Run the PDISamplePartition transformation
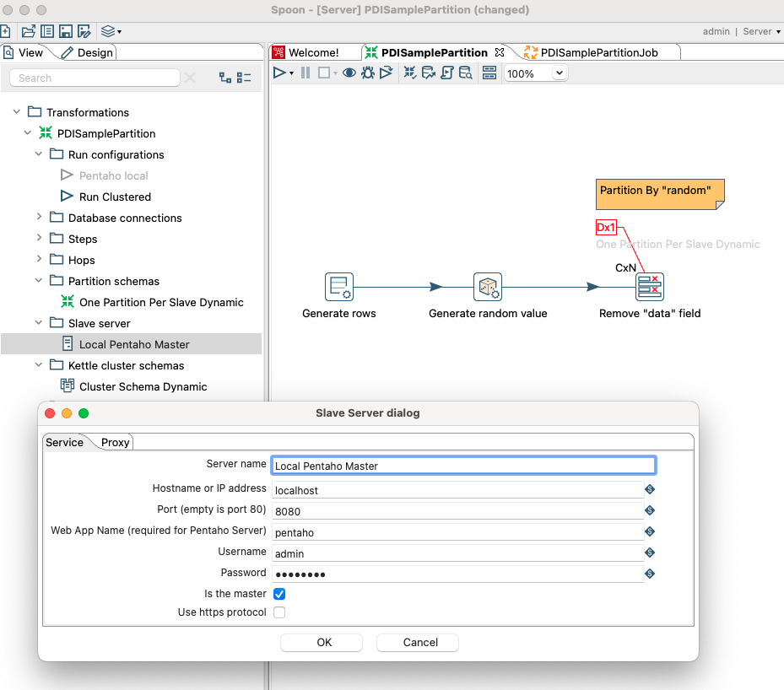This screenshot has width=784, height=690. point(279,73)
